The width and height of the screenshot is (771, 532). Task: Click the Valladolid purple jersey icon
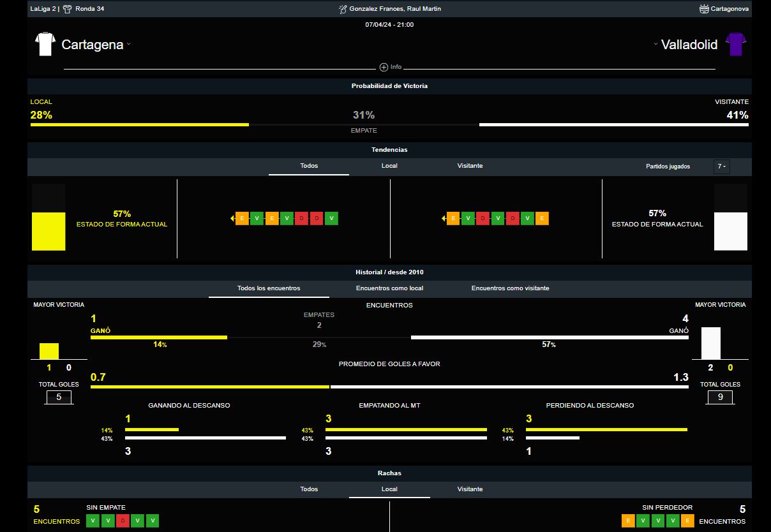(x=735, y=44)
